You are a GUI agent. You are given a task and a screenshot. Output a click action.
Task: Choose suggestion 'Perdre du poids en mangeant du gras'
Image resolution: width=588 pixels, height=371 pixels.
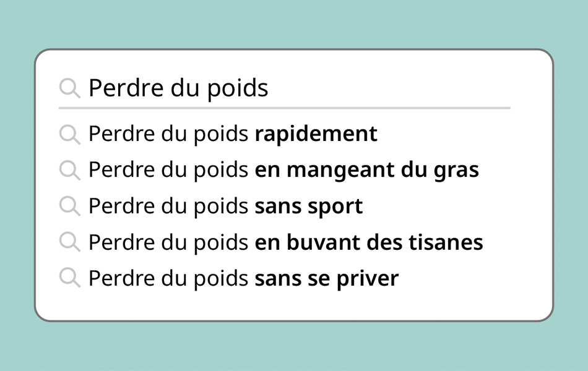pos(284,170)
